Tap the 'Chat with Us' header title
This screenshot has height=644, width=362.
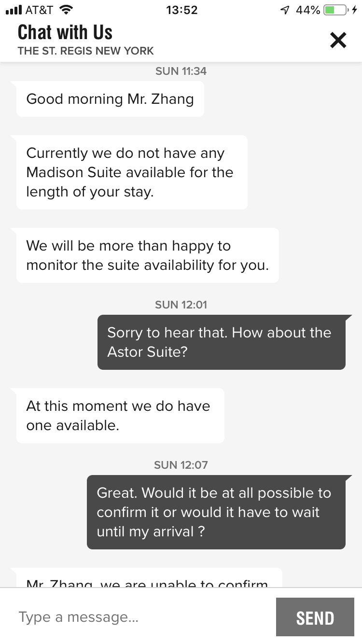[x=65, y=32]
